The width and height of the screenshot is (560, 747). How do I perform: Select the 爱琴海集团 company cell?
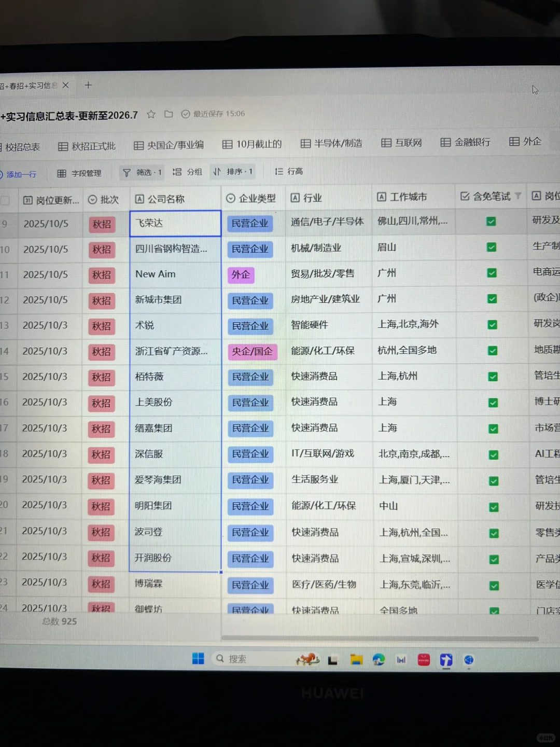tap(175, 480)
